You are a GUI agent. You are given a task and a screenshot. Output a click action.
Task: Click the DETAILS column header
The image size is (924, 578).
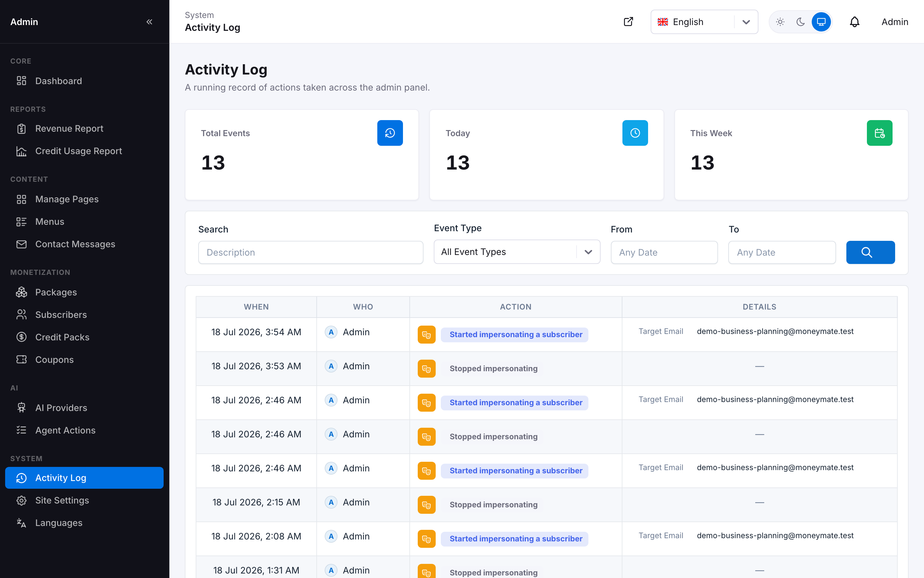(x=759, y=307)
